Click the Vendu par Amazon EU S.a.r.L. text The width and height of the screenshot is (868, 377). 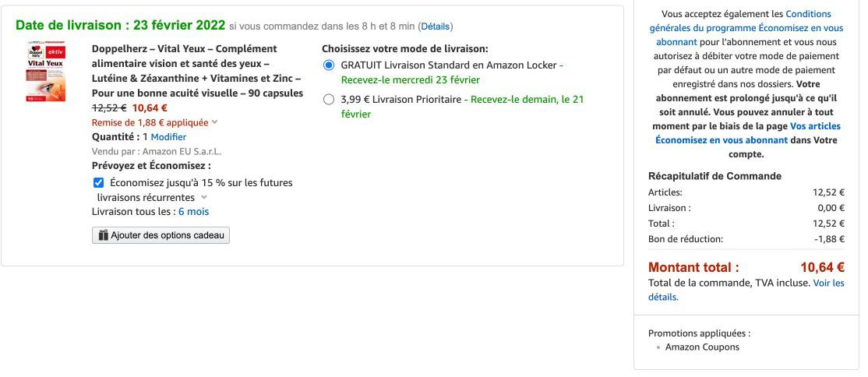pos(157,151)
